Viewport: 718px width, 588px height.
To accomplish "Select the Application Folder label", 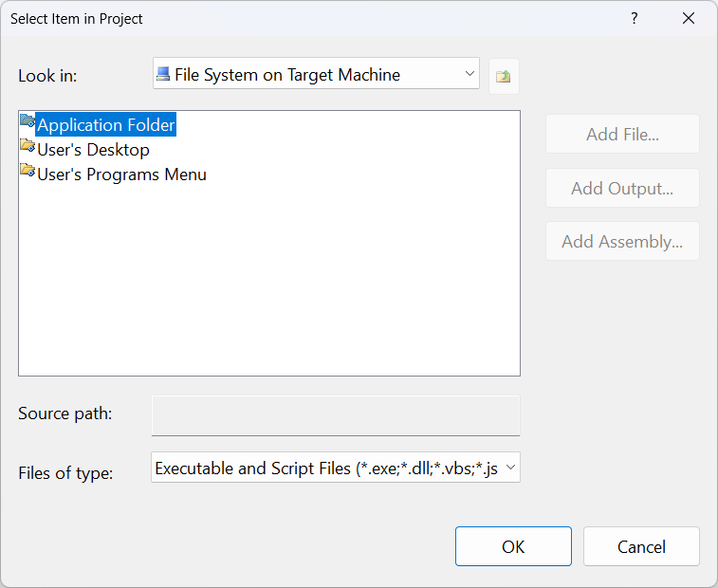I will click(x=106, y=125).
